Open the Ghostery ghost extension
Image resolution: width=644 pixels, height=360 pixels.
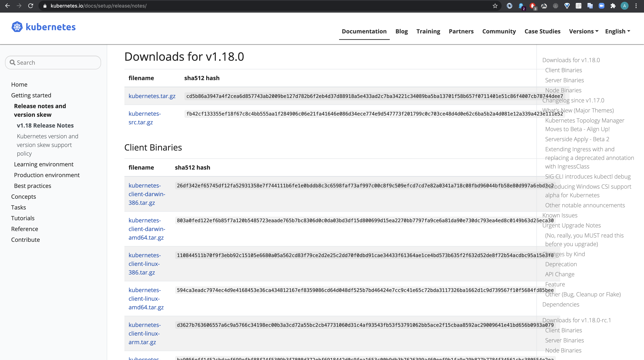point(522,6)
